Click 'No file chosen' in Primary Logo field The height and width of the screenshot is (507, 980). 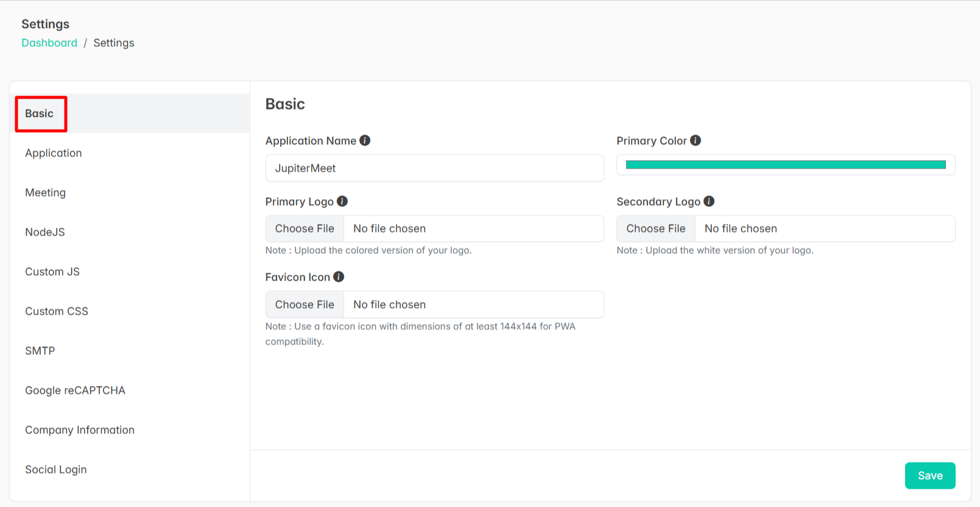click(389, 229)
